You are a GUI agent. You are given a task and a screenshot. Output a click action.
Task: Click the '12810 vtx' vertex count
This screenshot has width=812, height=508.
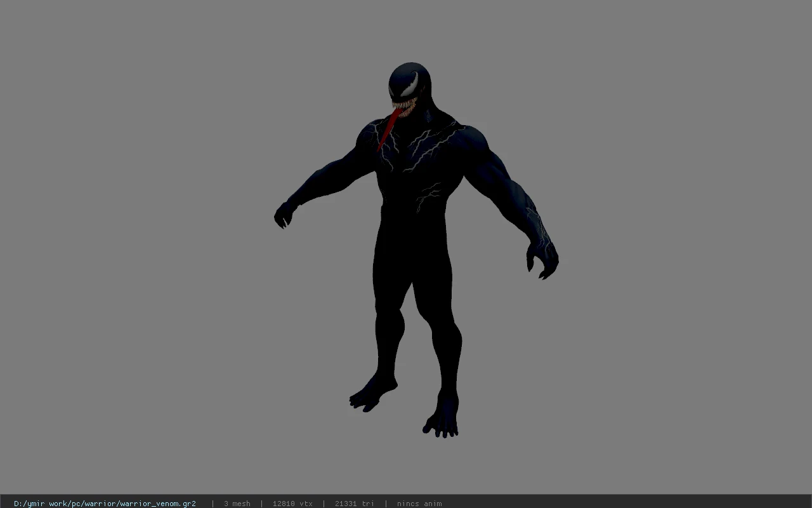(292, 504)
